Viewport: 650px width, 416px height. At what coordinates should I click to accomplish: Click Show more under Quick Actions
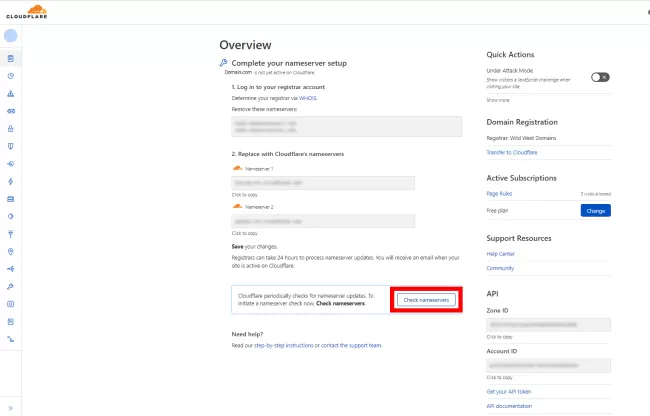[498, 100]
